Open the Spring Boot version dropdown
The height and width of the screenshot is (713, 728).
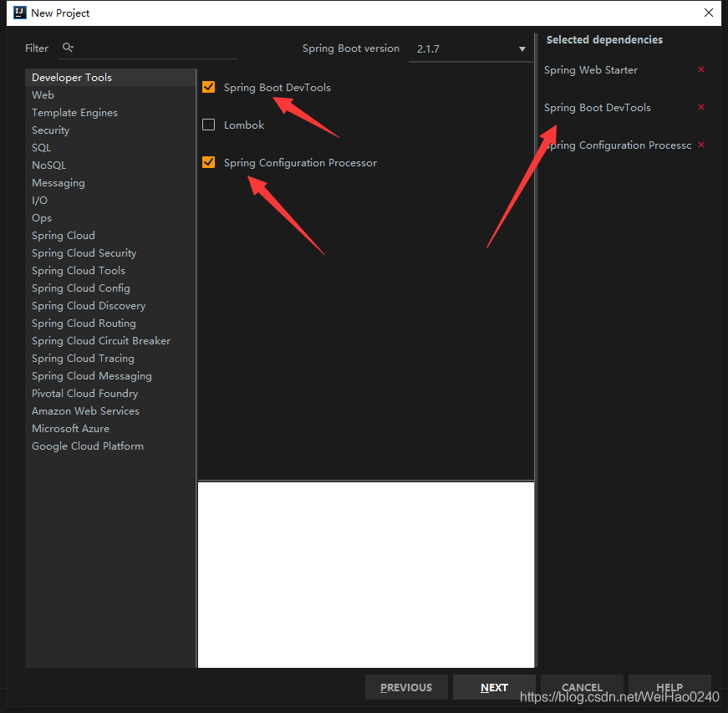(471, 48)
